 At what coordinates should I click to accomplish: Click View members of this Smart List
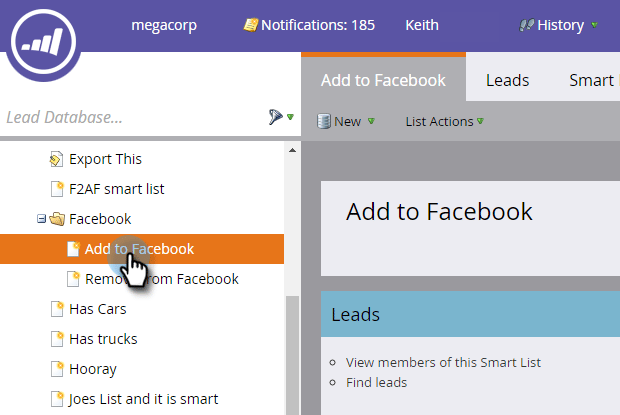[x=443, y=362]
